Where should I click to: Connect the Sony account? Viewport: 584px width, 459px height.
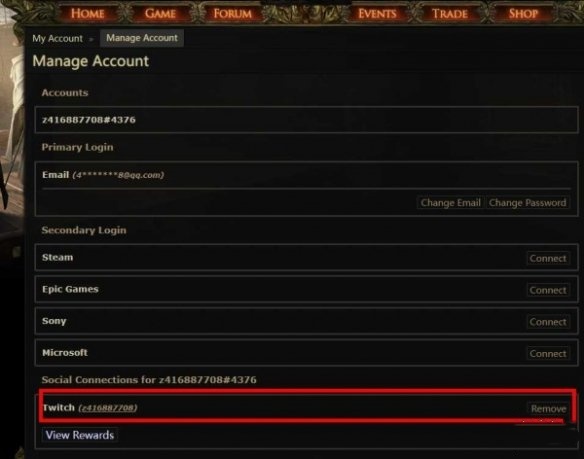tap(548, 322)
